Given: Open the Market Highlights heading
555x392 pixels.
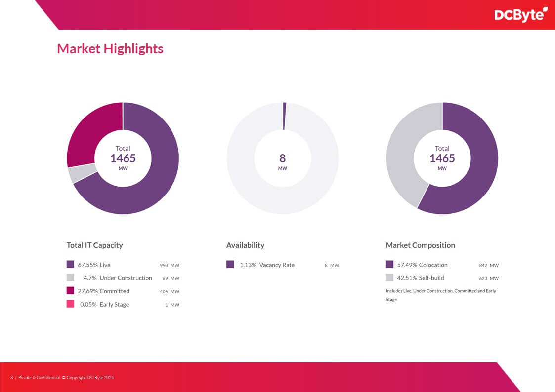Looking at the screenshot, I should (110, 49).
